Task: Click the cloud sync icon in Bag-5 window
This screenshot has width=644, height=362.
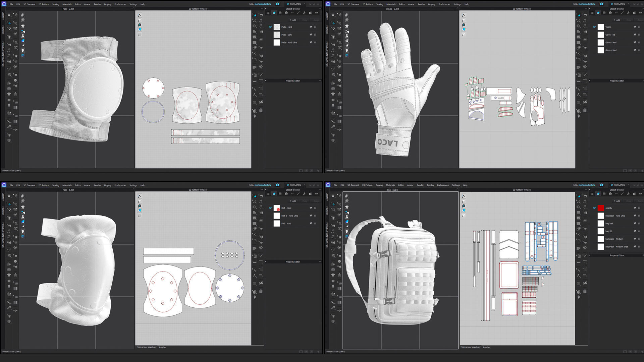Action: [x=601, y=185]
